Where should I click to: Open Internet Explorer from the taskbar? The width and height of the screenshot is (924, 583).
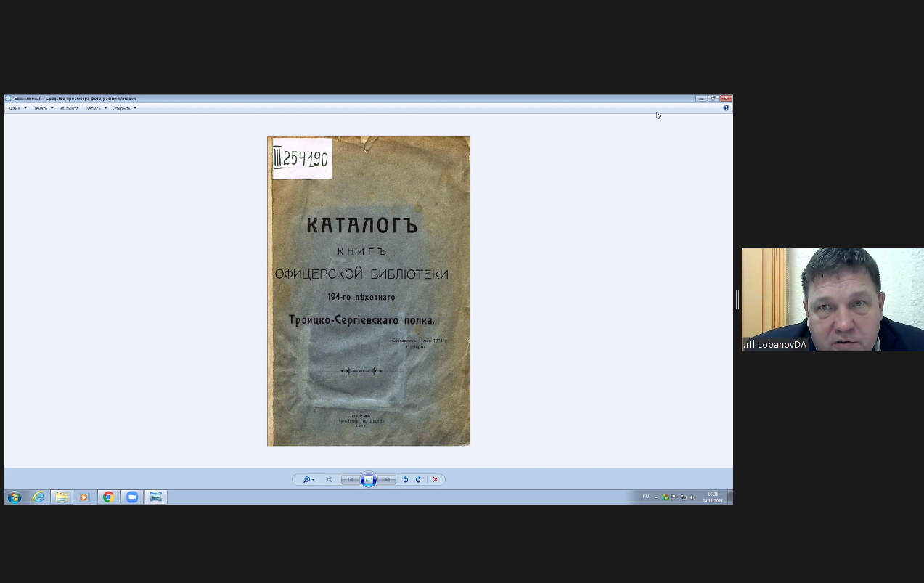(38, 497)
